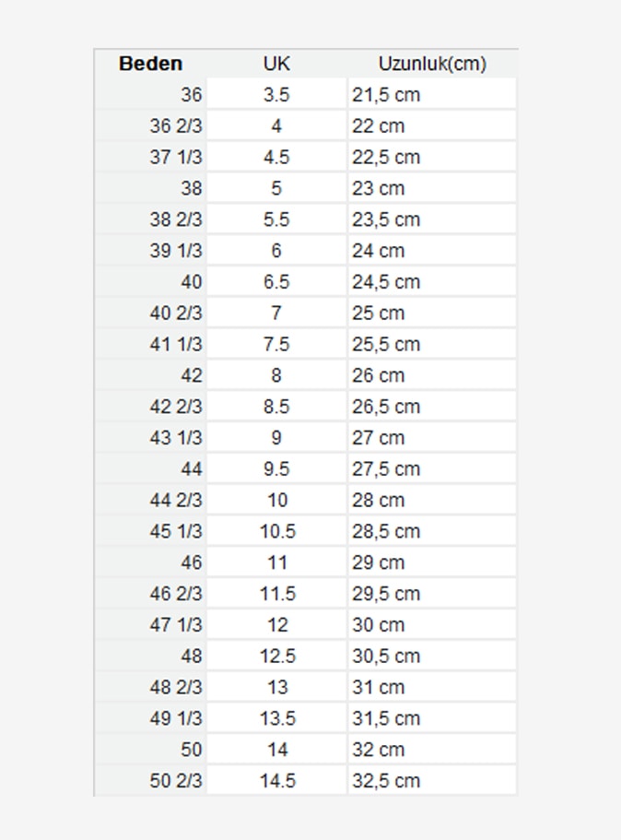Click UK size 5.5 cell

[276, 219]
